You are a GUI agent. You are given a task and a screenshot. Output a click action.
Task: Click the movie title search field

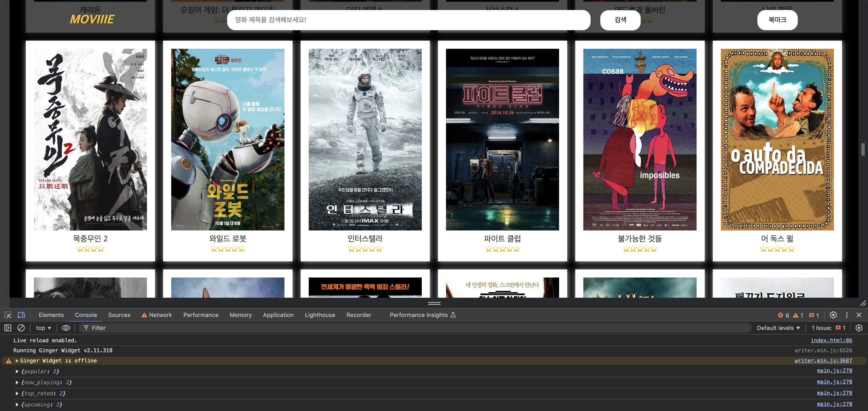[x=408, y=20]
